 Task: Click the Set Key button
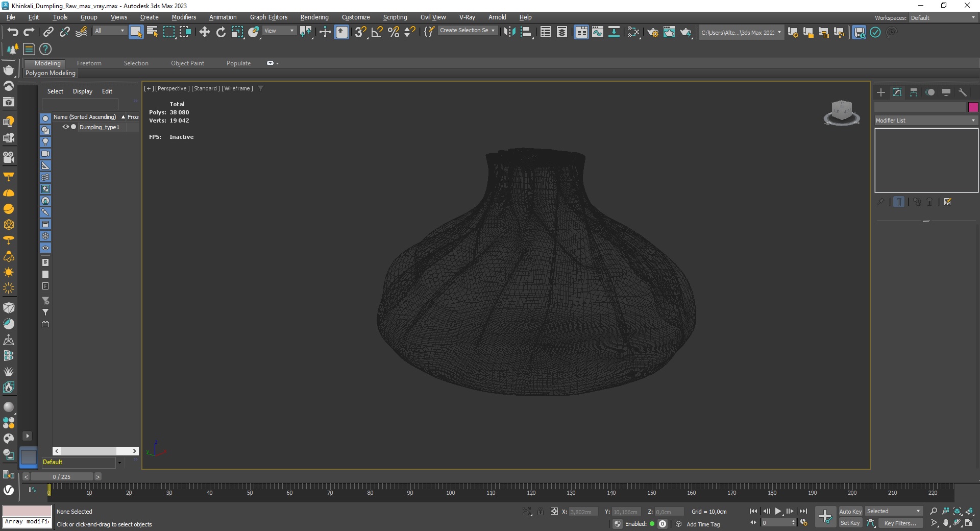pos(850,523)
